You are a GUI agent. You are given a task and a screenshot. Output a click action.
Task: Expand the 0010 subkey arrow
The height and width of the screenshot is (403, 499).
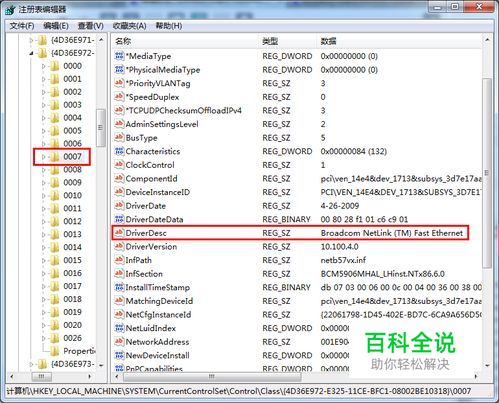[x=44, y=196]
